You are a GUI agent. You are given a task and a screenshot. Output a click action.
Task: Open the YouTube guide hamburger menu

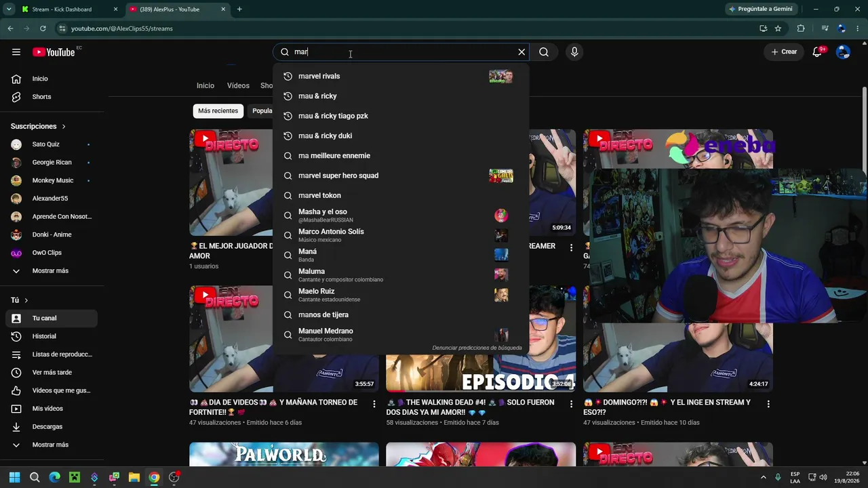click(x=16, y=52)
